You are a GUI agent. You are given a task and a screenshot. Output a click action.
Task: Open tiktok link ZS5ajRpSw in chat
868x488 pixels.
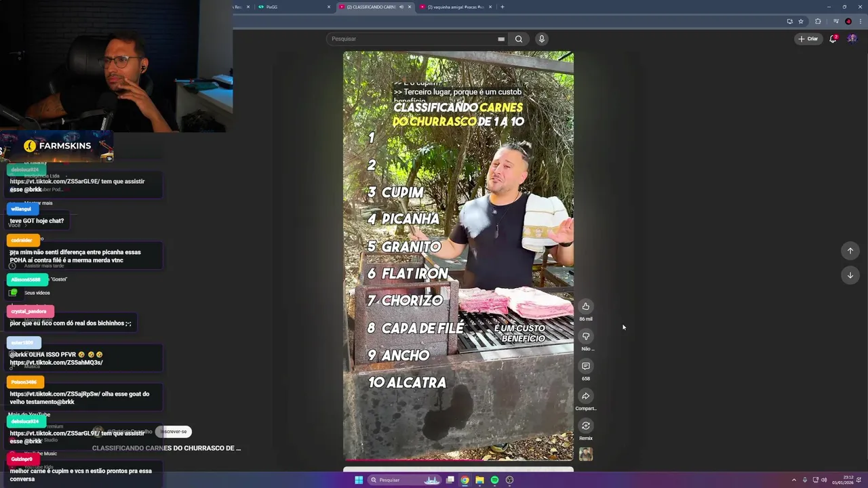click(x=55, y=394)
